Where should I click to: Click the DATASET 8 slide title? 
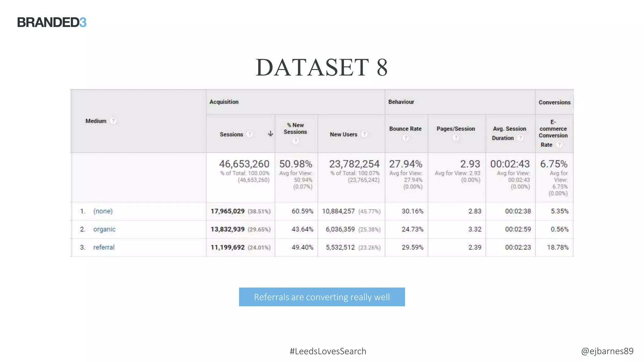tap(322, 67)
